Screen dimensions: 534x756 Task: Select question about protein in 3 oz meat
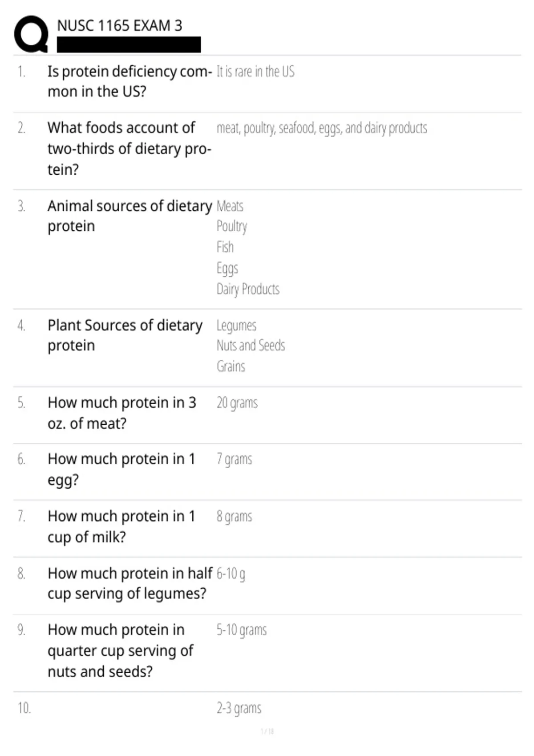pyautogui.click(x=121, y=413)
